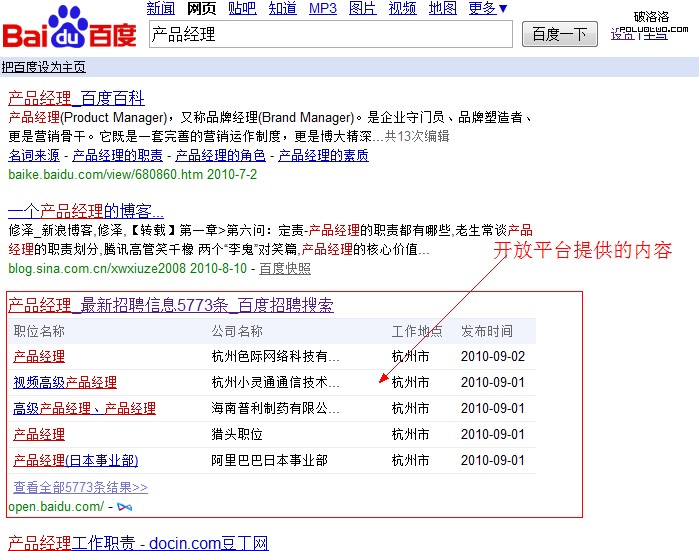699x551 pixels.
Task: Click the Baidu logo
Action: (x=70, y=28)
